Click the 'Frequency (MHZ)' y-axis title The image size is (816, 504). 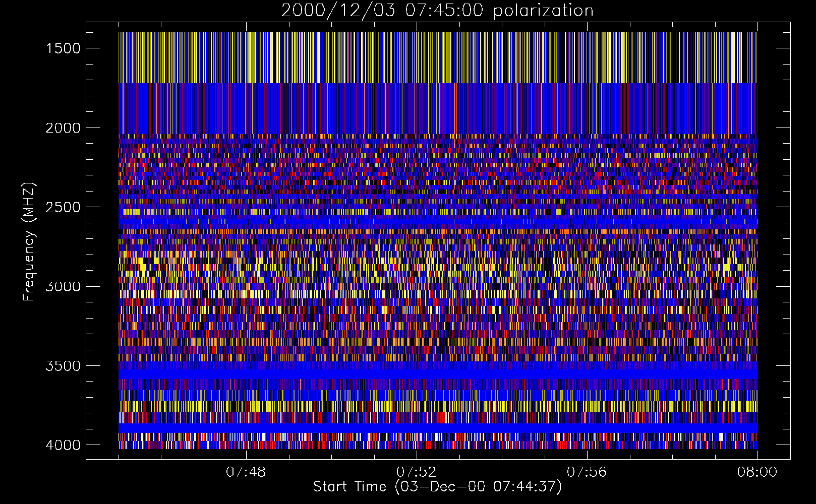[x=29, y=242]
